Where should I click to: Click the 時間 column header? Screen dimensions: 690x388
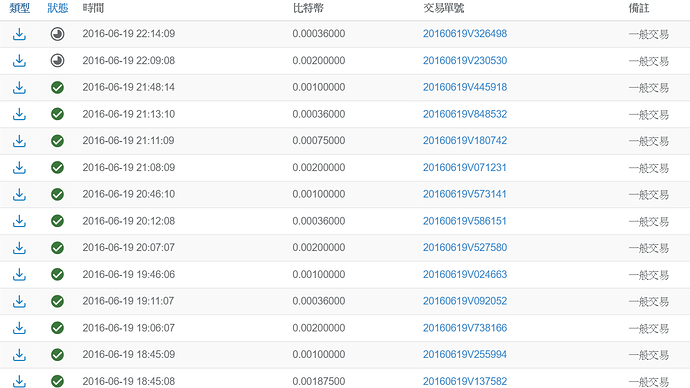(93, 8)
